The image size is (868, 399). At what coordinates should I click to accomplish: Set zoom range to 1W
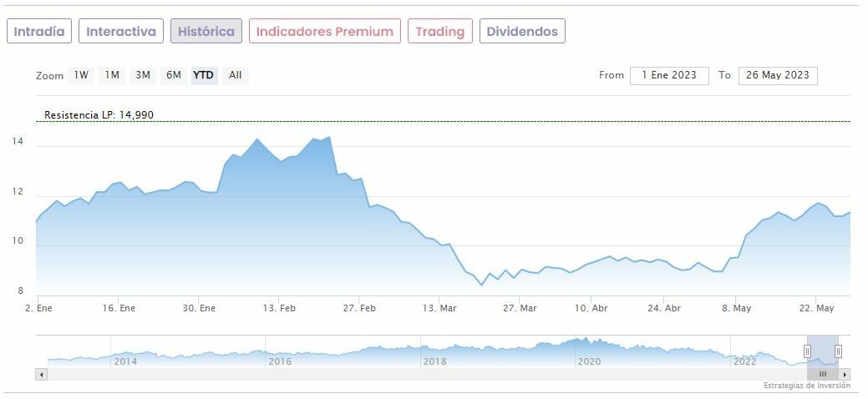tap(81, 75)
